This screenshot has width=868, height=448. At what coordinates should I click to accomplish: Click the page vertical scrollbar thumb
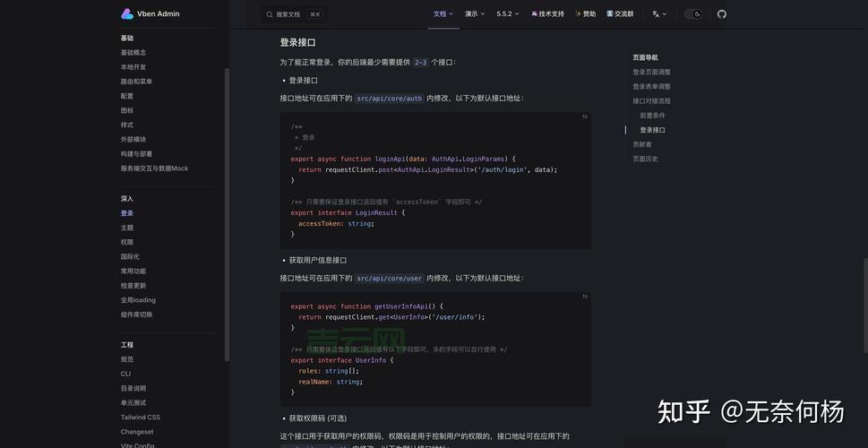click(866, 306)
